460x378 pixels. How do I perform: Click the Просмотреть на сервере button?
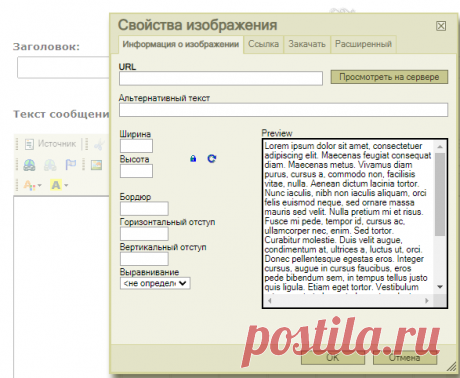(x=389, y=77)
